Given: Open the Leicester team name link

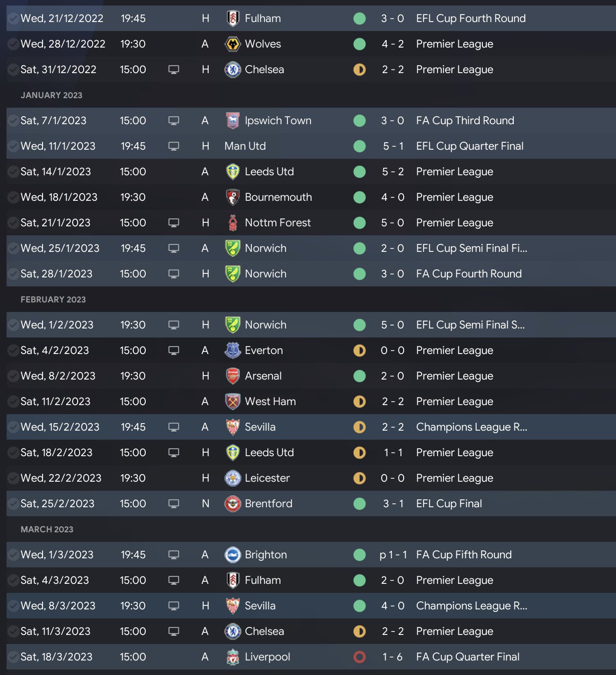Looking at the screenshot, I should click(x=267, y=478).
